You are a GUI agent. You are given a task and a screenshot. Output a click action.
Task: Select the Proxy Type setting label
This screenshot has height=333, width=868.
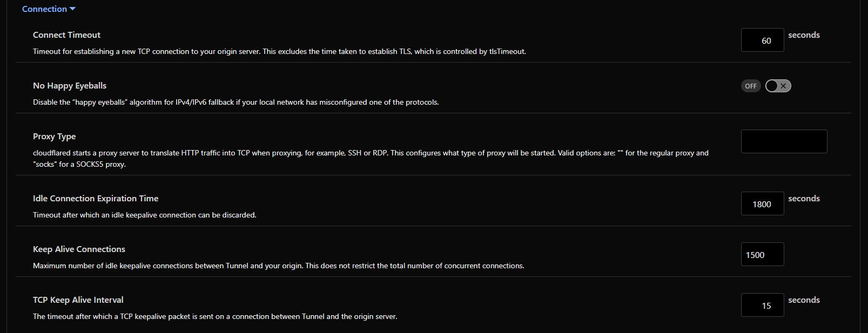tap(54, 137)
